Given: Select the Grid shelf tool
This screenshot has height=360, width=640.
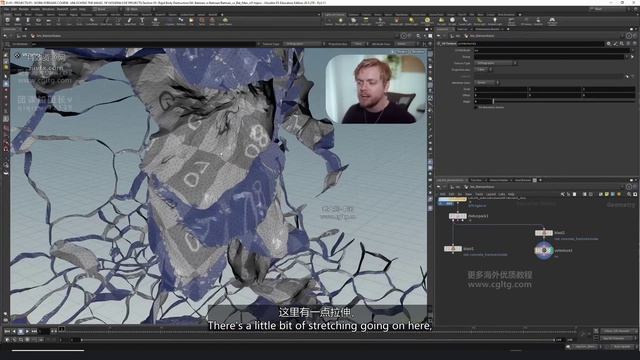Looking at the screenshot, I should click(48, 20).
